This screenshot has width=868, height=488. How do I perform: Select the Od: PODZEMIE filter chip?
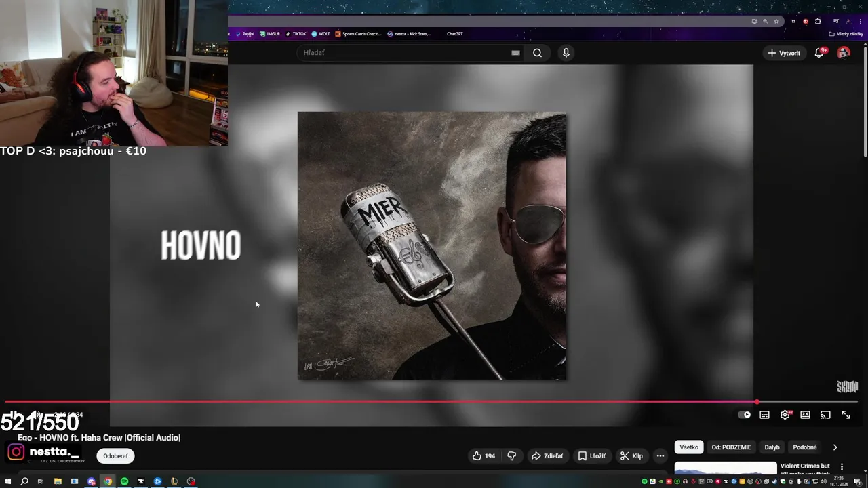coord(731,447)
